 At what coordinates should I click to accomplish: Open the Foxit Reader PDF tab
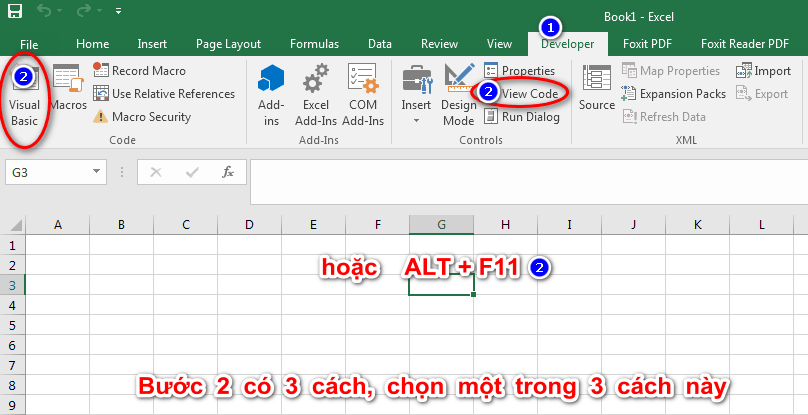tap(745, 44)
